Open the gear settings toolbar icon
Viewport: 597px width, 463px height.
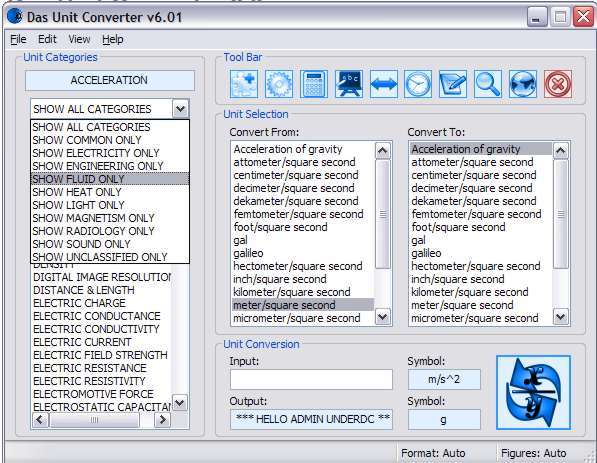tap(279, 84)
